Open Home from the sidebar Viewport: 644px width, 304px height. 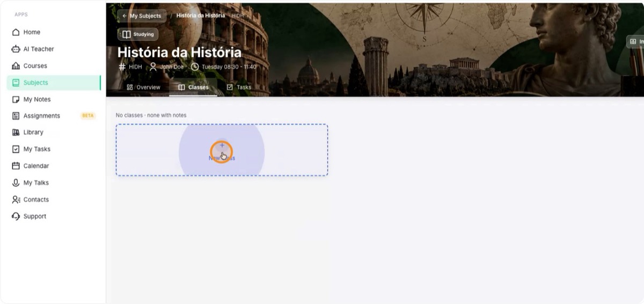[x=54, y=32]
